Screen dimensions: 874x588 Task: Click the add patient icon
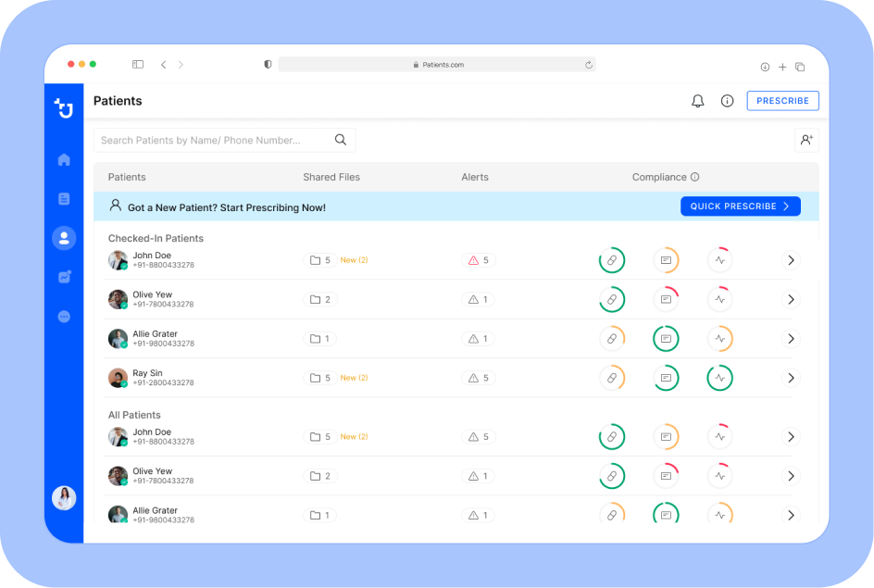pyautogui.click(x=806, y=140)
